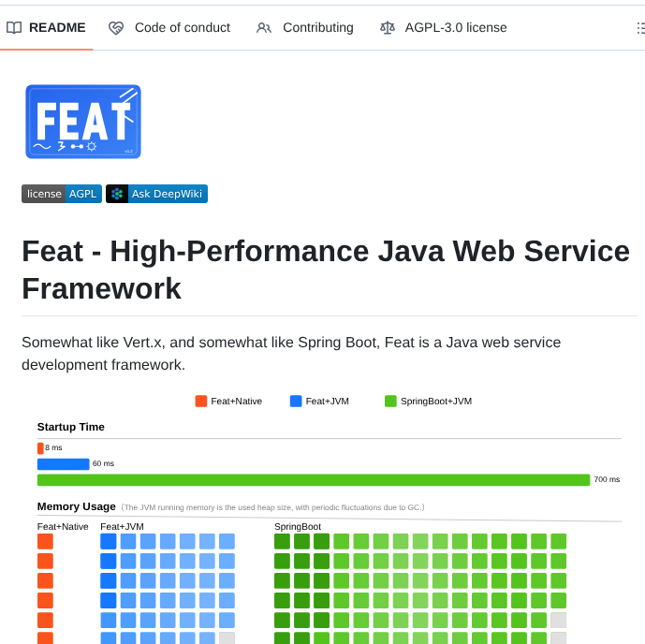
Task: Click the green 700 ms startup bar
Action: (314, 480)
